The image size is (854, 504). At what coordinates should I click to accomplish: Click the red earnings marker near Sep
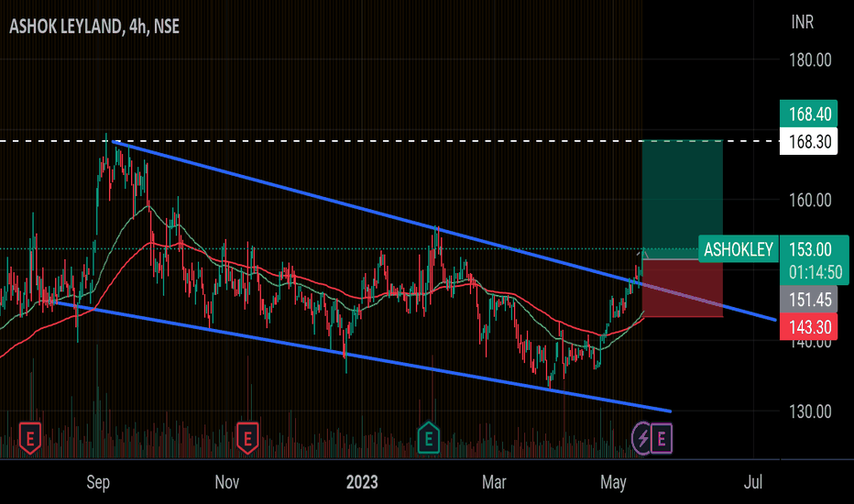tap(30, 437)
